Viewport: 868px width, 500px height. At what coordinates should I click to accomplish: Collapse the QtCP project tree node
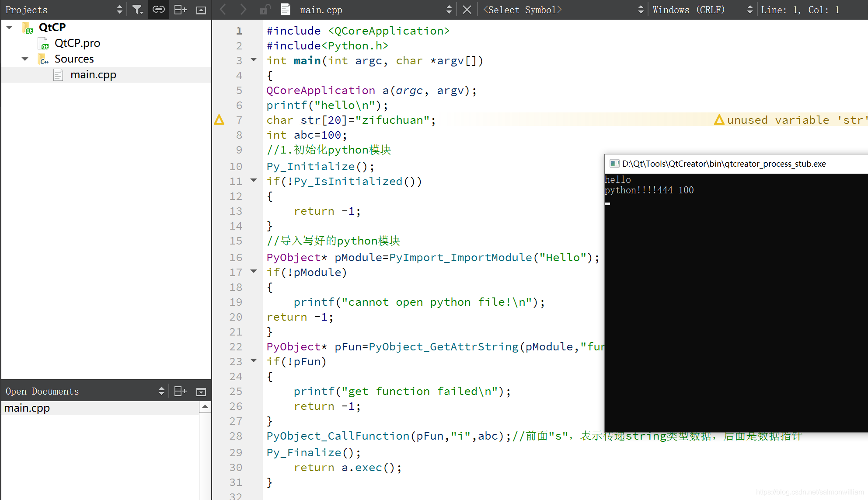(x=9, y=27)
